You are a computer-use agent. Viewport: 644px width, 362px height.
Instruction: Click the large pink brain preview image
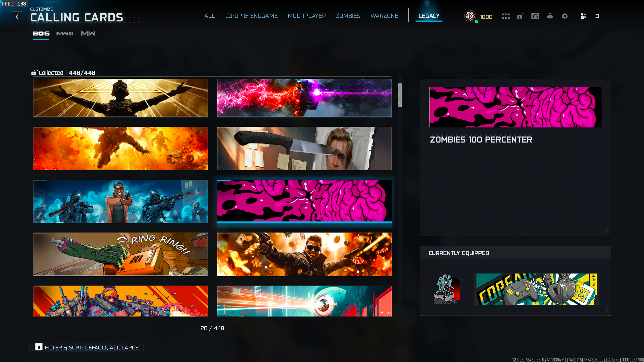pyautogui.click(x=515, y=107)
